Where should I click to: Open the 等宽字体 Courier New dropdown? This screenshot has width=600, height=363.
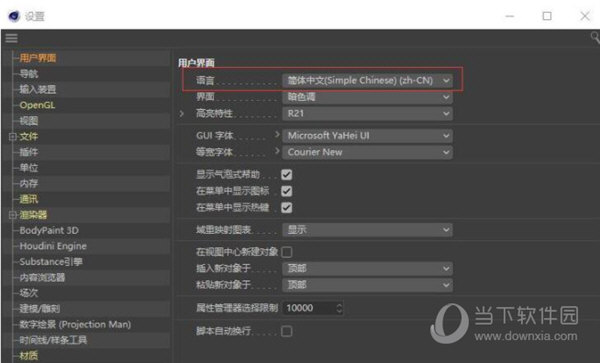[367, 152]
